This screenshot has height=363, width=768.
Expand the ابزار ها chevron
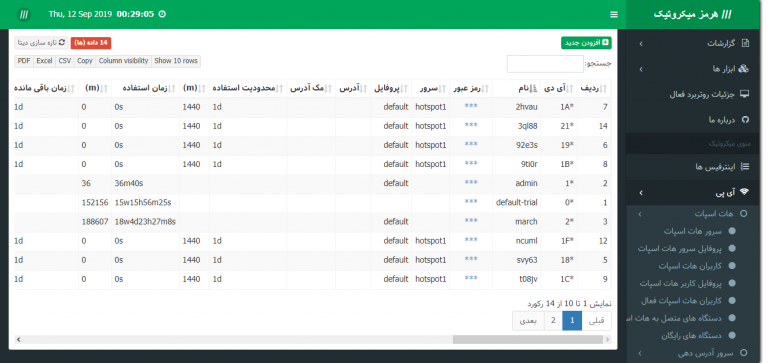[x=641, y=70]
